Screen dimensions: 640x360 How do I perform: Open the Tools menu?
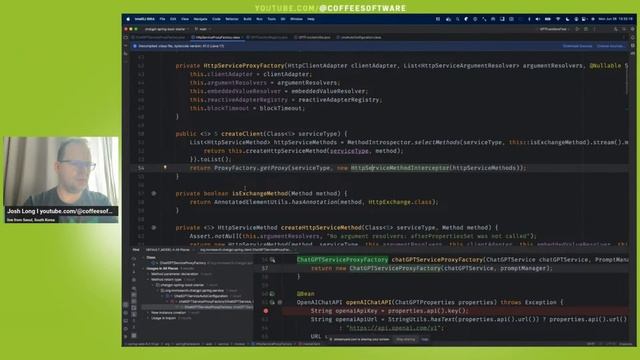[271, 19]
